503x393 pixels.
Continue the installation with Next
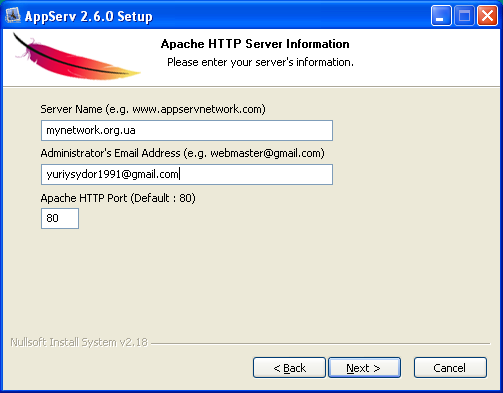364,368
